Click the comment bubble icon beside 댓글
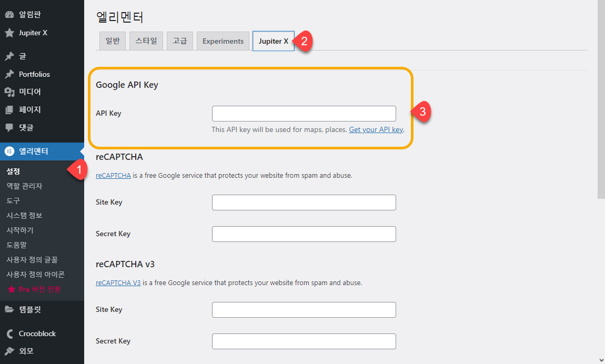 [x=9, y=128]
